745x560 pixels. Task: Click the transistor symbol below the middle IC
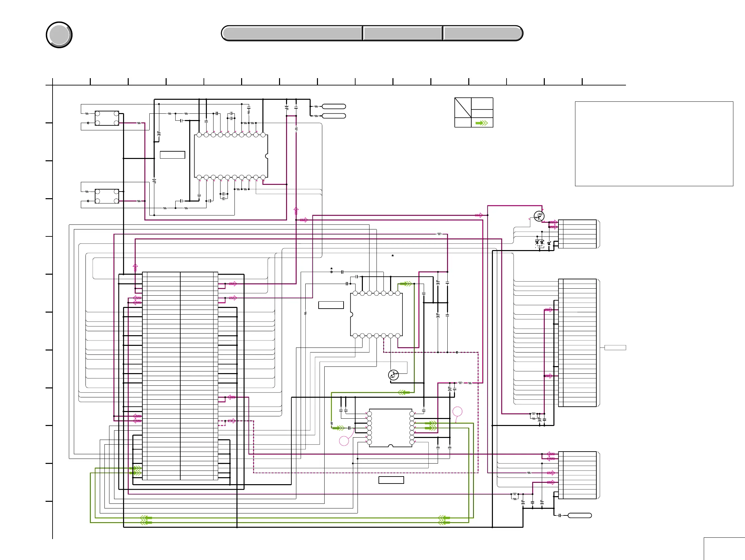tap(393, 375)
